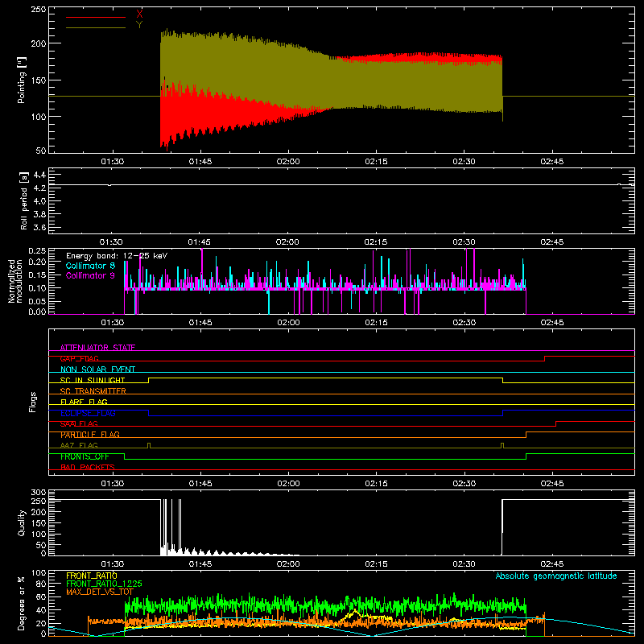Click the 'PARTICLE_FLAG' flag label
Screen dimensions: 644x644
point(90,435)
